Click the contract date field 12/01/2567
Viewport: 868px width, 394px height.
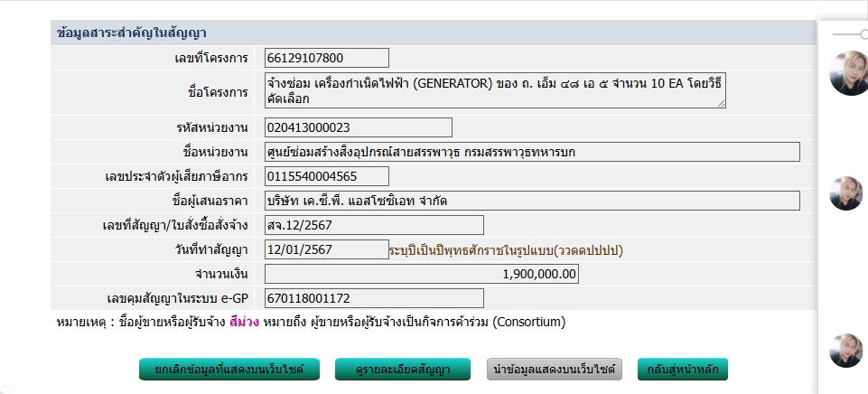click(x=327, y=249)
